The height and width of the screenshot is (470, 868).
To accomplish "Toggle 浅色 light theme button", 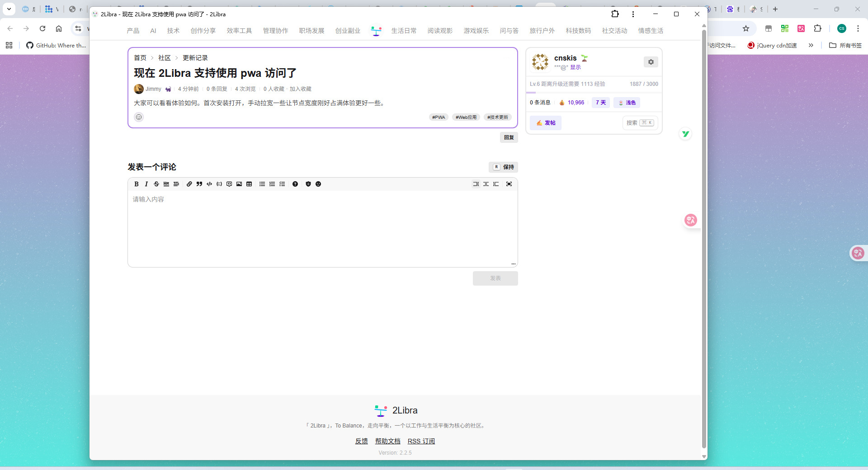I will [627, 103].
